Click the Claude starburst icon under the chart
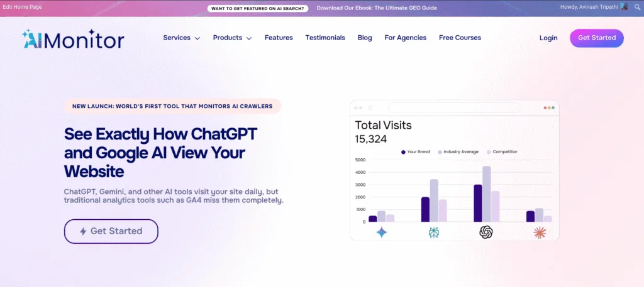 [x=540, y=232]
